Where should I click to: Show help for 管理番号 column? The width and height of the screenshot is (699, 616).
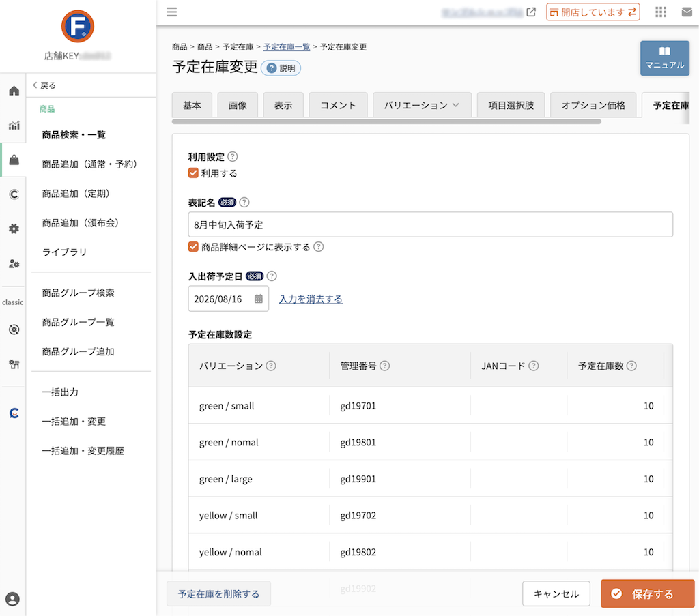tap(385, 366)
